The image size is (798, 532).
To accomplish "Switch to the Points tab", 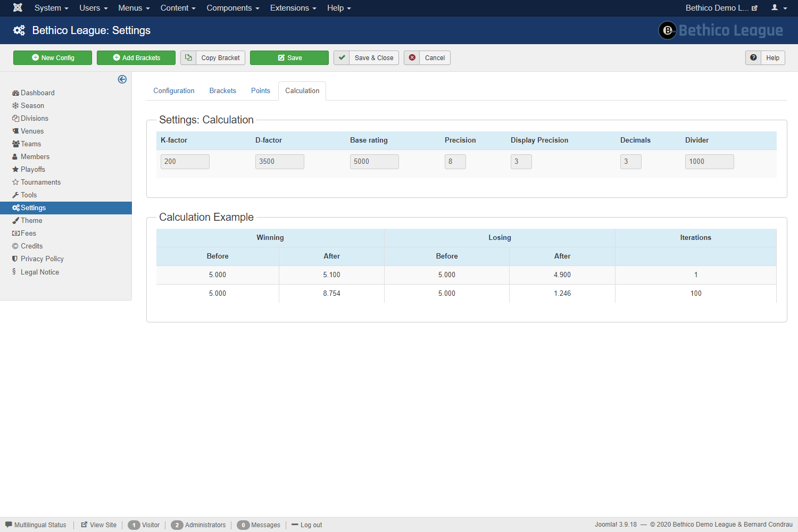I will click(x=261, y=91).
